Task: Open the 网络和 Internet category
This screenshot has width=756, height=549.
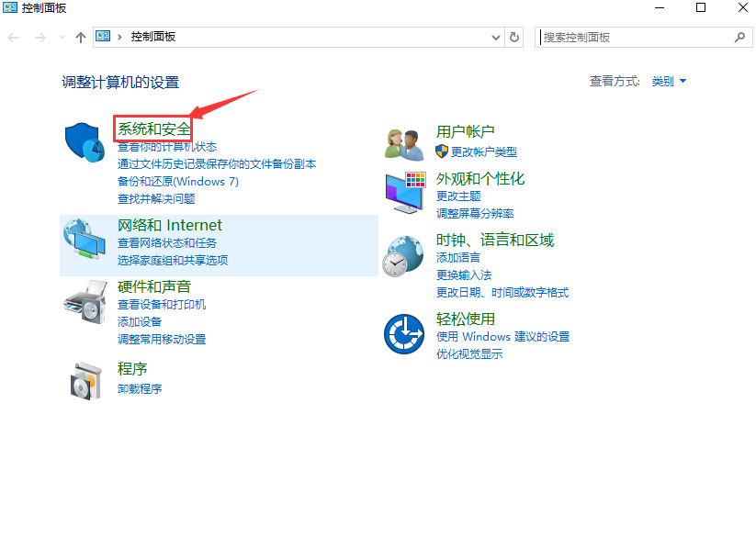Action: (170, 225)
